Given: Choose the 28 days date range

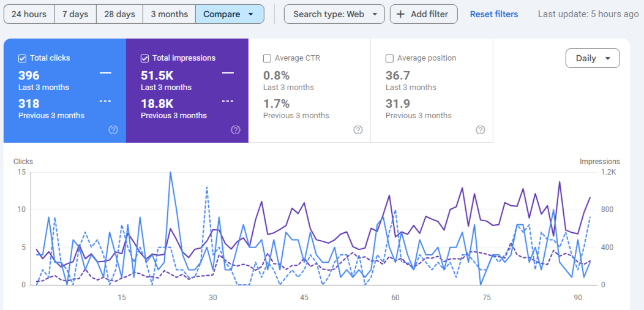Looking at the screenshot, I should pos(119,14).
